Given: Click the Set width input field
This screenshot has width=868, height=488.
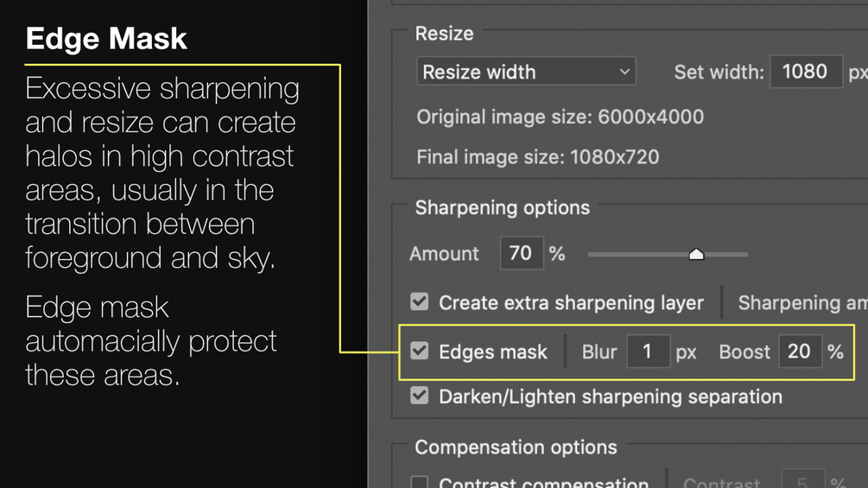Looking at the screenshot, I should 805,72.
